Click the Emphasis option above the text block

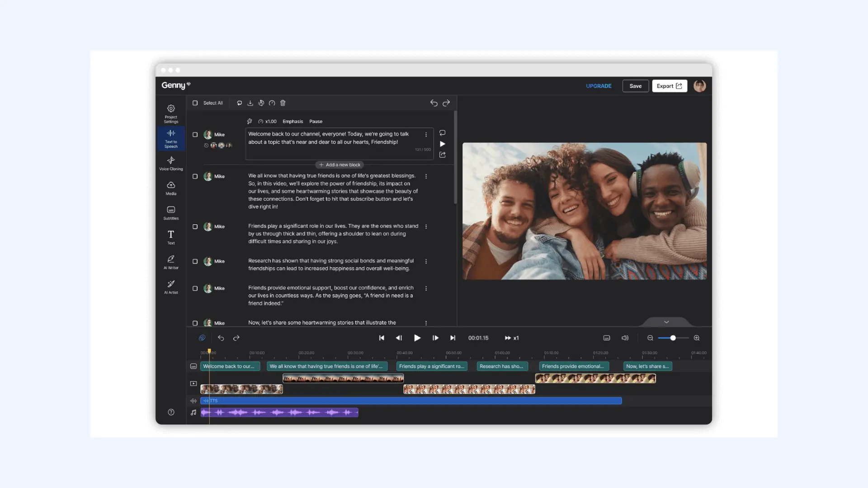click(x=293, y=121)
